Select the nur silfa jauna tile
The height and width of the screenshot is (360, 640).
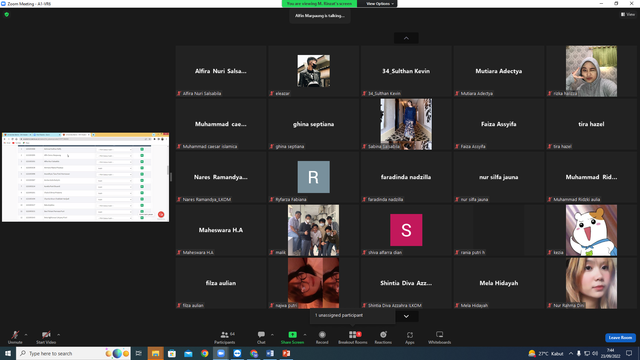click(499, 177)
